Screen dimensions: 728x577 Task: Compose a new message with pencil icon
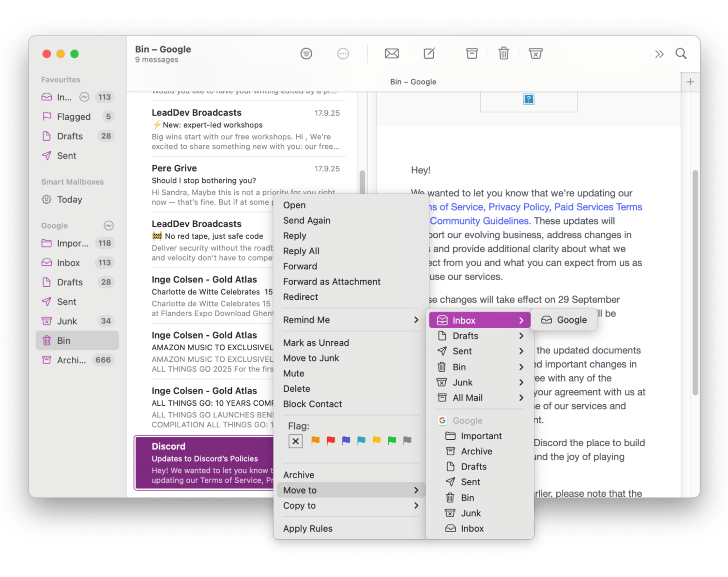429,54
